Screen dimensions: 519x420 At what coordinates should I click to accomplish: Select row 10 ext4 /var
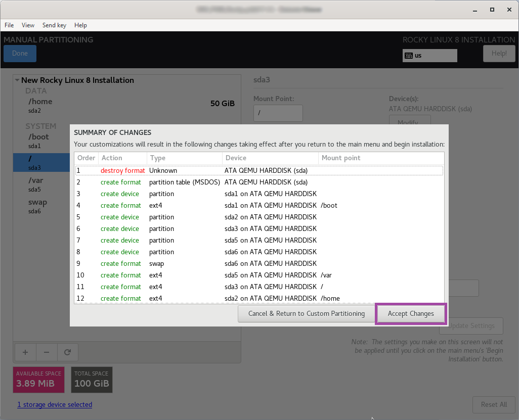259,275
